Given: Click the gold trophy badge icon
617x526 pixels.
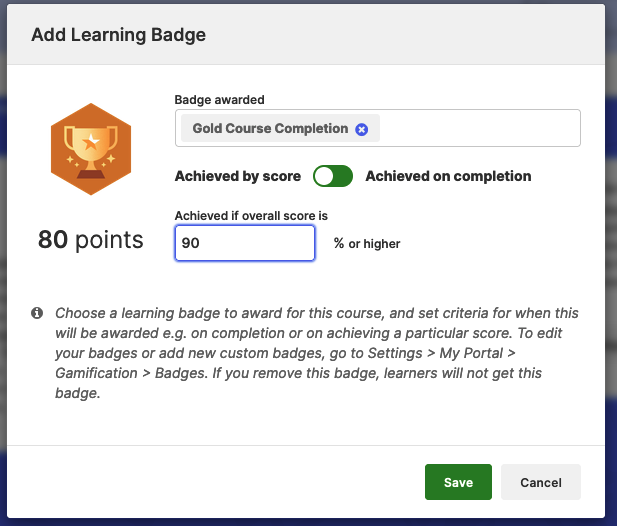Looking at the screenshot, I should point(91,149).
